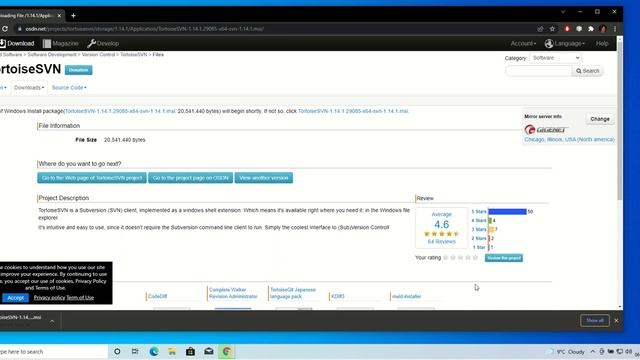Launch Microsoft Edge from taskbar
The height and width of the screenshot is (360, 640).
[x=154, y=351]
